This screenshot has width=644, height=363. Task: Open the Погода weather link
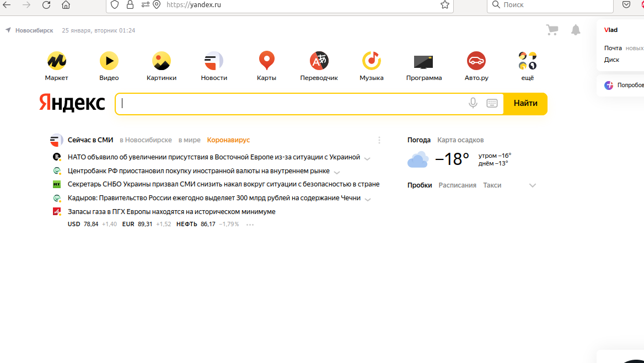pyautogui.click(x=419, y=140)
